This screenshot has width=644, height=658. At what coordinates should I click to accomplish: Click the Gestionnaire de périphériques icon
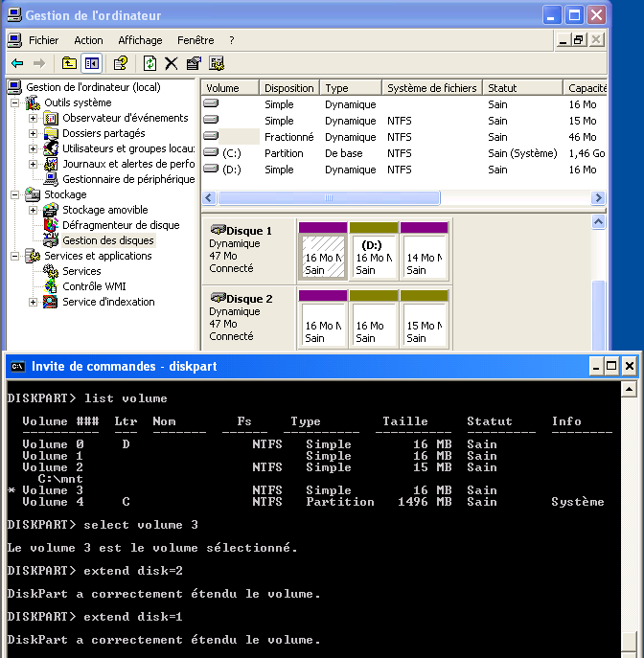51,179
